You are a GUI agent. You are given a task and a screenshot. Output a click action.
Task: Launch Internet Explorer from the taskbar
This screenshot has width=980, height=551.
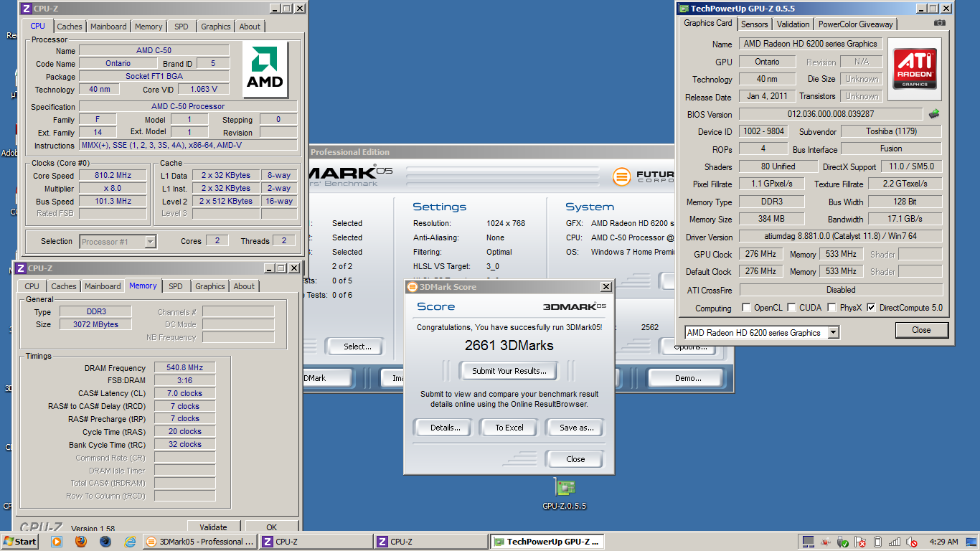(x=130, y=542)
